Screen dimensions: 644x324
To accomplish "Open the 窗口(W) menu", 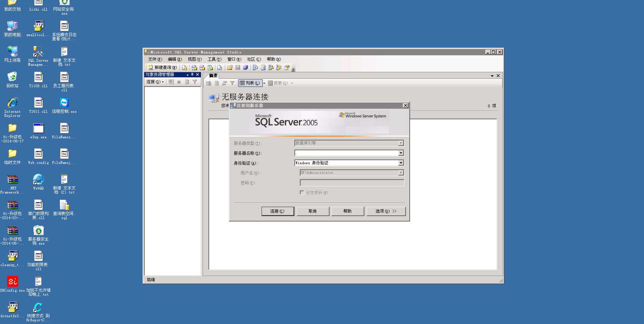I will (x=234, y=59).
